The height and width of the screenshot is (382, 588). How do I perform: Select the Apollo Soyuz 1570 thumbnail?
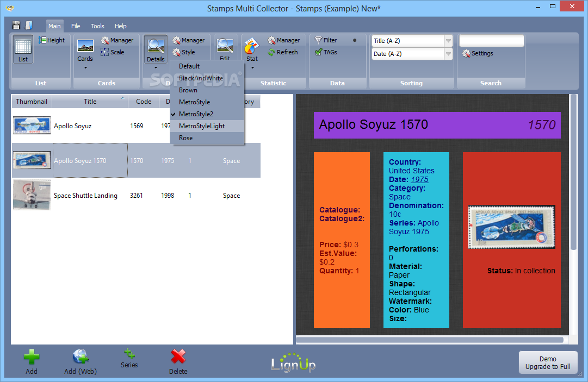coord(32,160)
